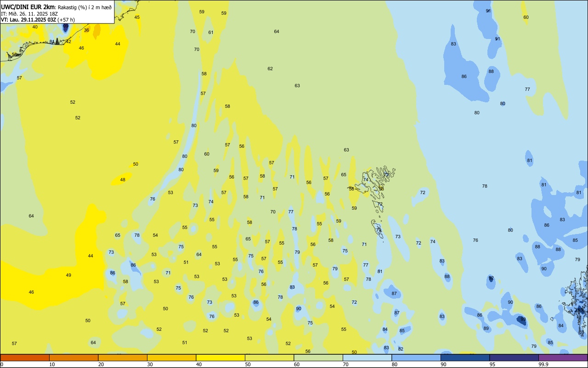Image resolution: width=588 pixels, height=368 pixels.
Task: Click the humidity value 36 on the map
Action: point(86,30)
